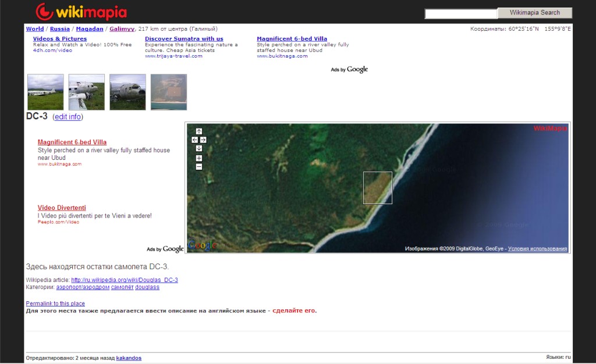
Task: Zoom out of the map with minus button
Action: [199, 167]
